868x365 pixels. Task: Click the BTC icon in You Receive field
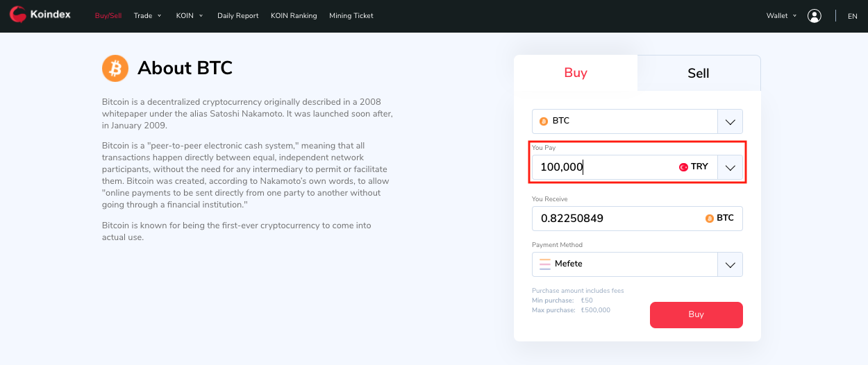(709, 219)
